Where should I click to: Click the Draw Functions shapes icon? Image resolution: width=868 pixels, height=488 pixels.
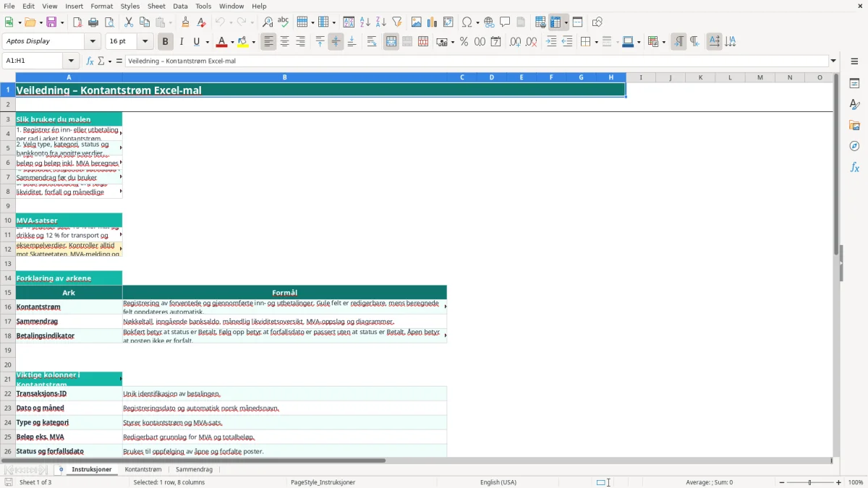(x=597, y=22)
